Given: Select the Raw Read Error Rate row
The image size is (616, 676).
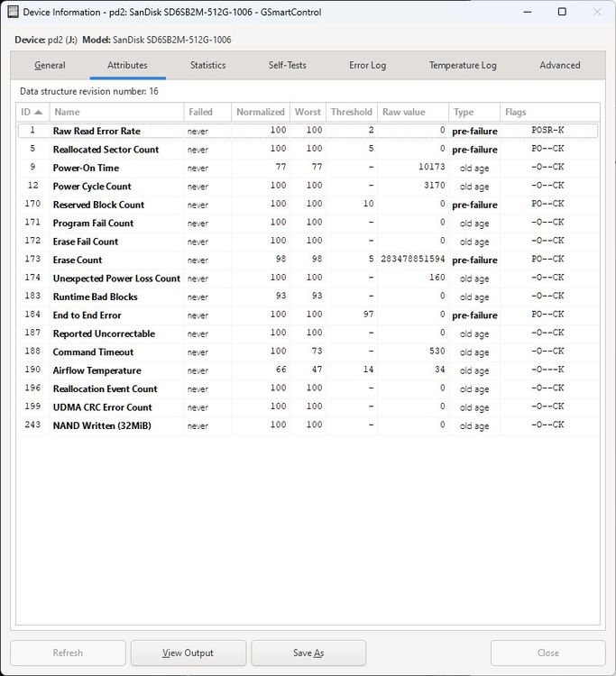Looking at the screenshot, I should coord(308,131).
